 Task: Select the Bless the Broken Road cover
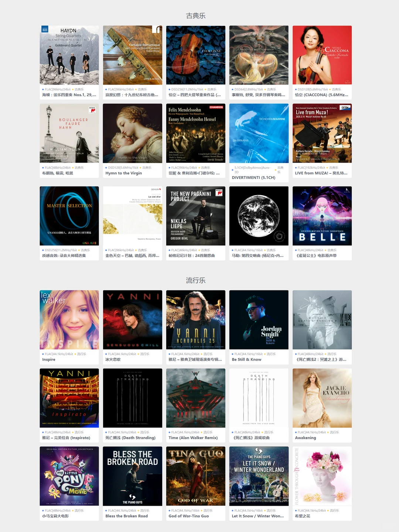coord(133,476)
